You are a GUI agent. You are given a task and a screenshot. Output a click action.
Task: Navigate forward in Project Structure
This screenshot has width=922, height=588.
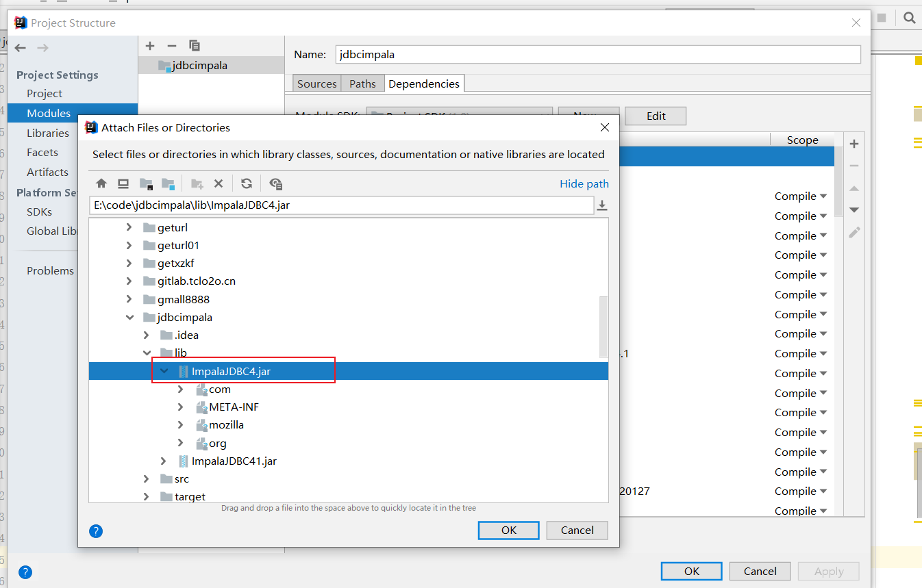point(42,47)
